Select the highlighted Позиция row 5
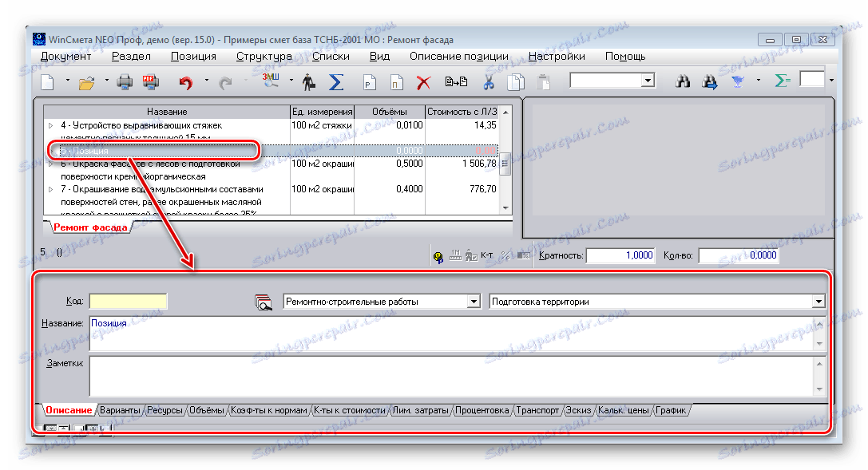The width and height of the screenshot is (868, 470). [x=271, y=150]
